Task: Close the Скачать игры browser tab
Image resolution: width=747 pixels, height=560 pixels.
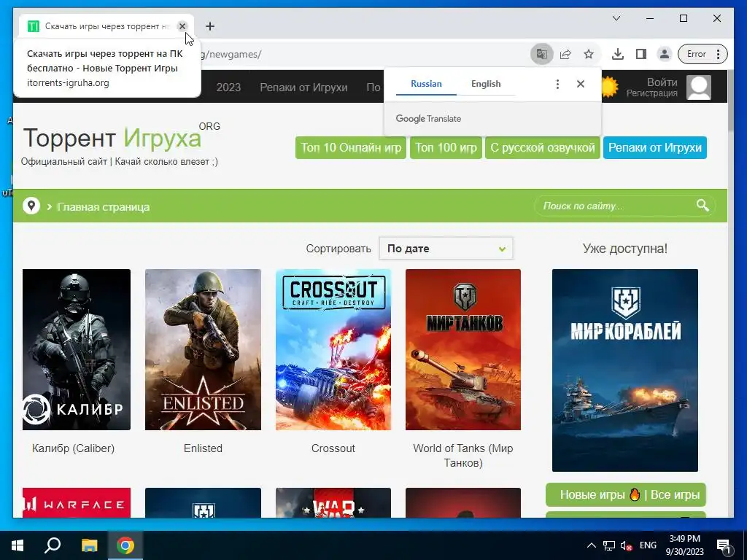Action: pos(182,26)
